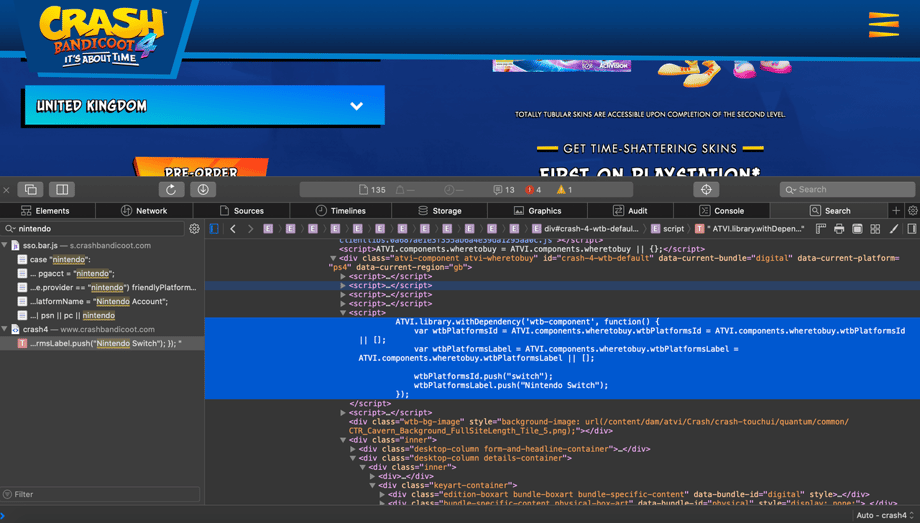Collapse the sso.bar.js search results group
Viewport: 920px width, 523px height.
coord(5,245)
